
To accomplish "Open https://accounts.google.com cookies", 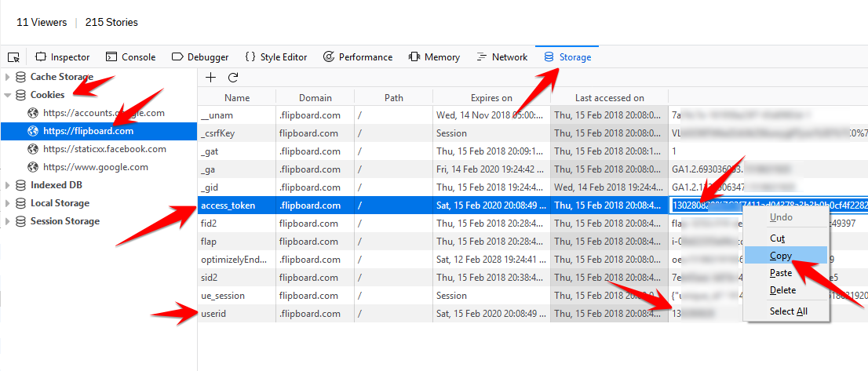I will 104,113.
